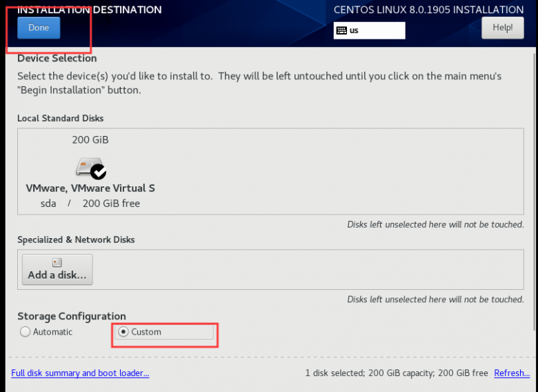This screenshot has width=538, height=392.
Task: Click the 'CENTOS LINUX 8.0.1905 INSTALLATION' title
Action: click(x=428, y=10)
